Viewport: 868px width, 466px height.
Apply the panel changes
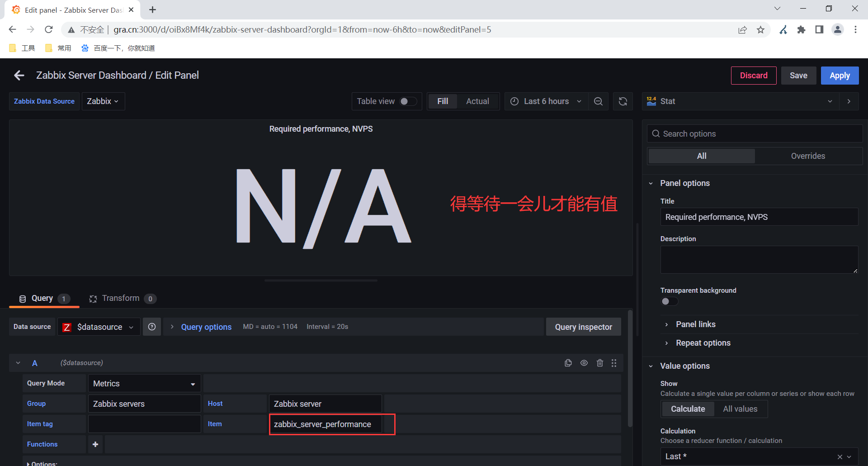point(840,76)
